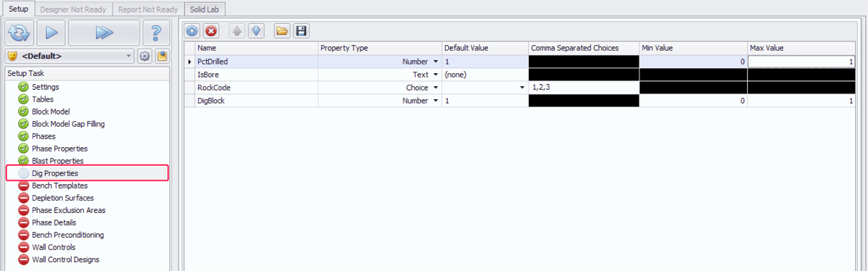Viewport: 868px width, 271px height.
Task: Add a new property with plus icon
Action: [192, 30]
